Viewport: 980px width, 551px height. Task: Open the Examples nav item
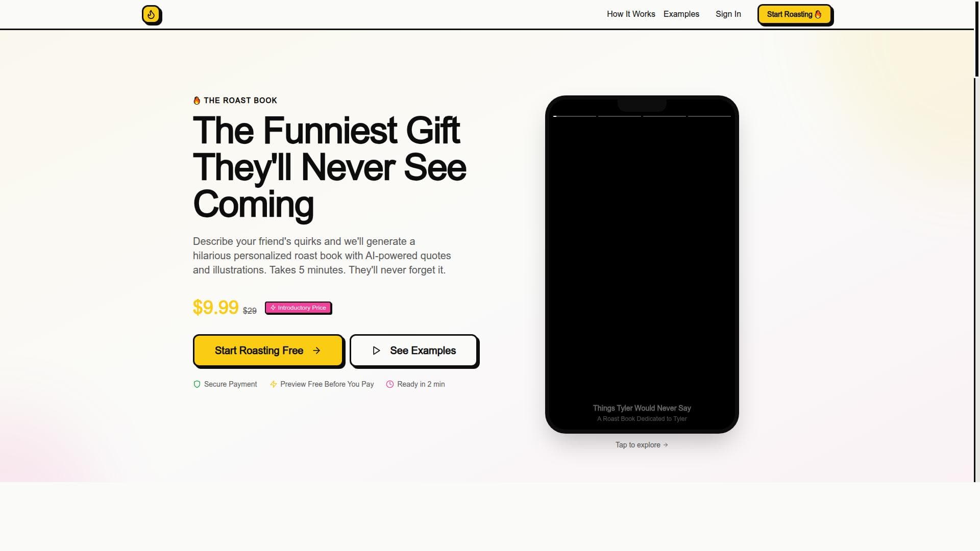coord(681,14)
